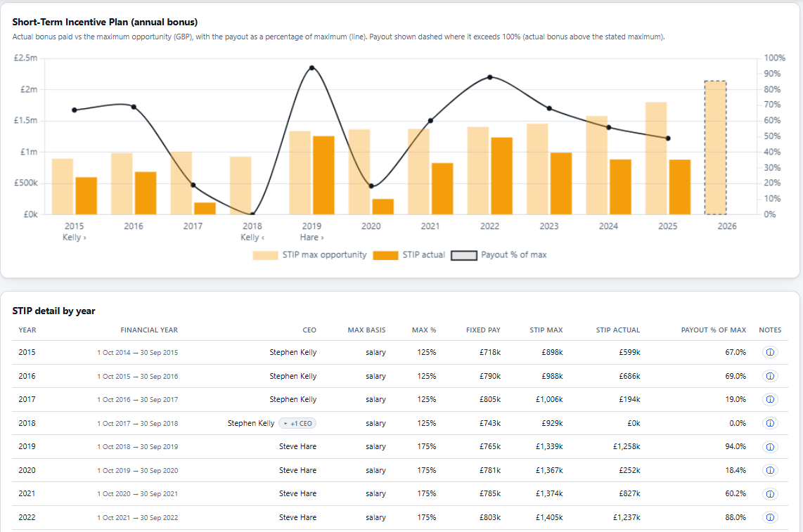
Task: Open the notes info icon for 2015
Action: click(x=770, y=352)
